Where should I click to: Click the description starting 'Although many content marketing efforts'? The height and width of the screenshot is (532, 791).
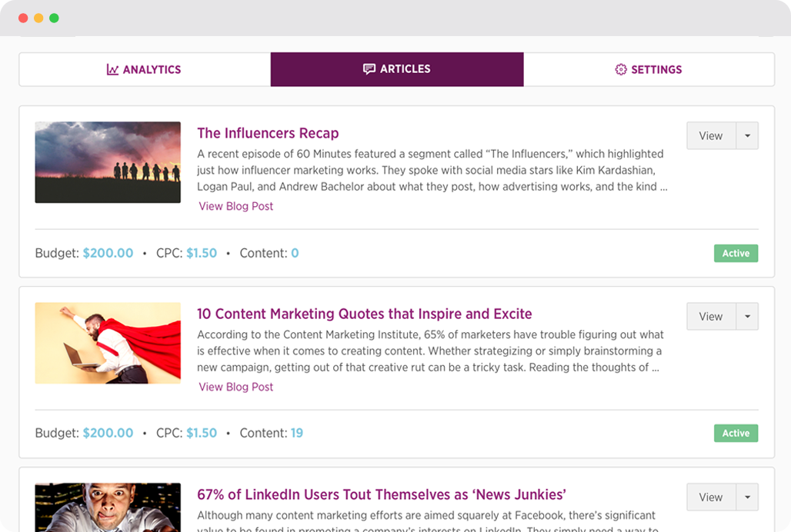point(428,521)
